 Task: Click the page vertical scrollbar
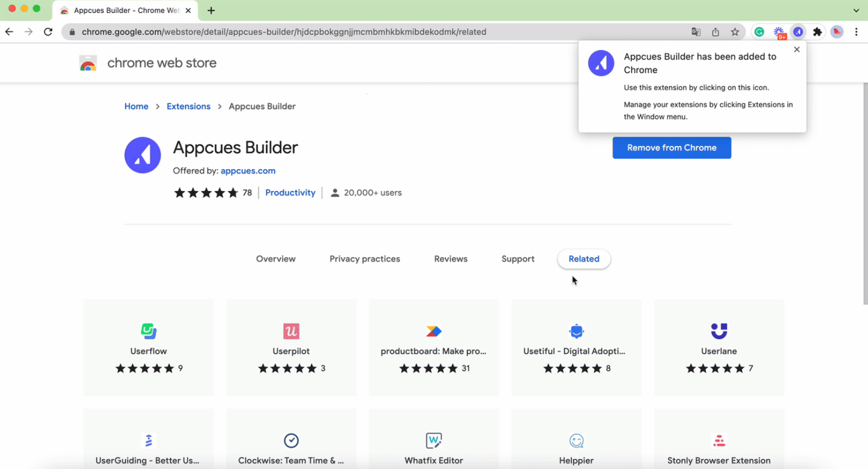click(865, 194)
